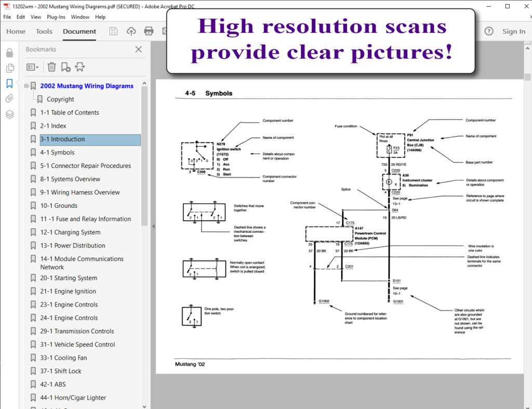Viewport: 532px width, 409px height.
Task: Open the 23-1 Engine Controls bookmark
Action: click(x=69, y=305)
